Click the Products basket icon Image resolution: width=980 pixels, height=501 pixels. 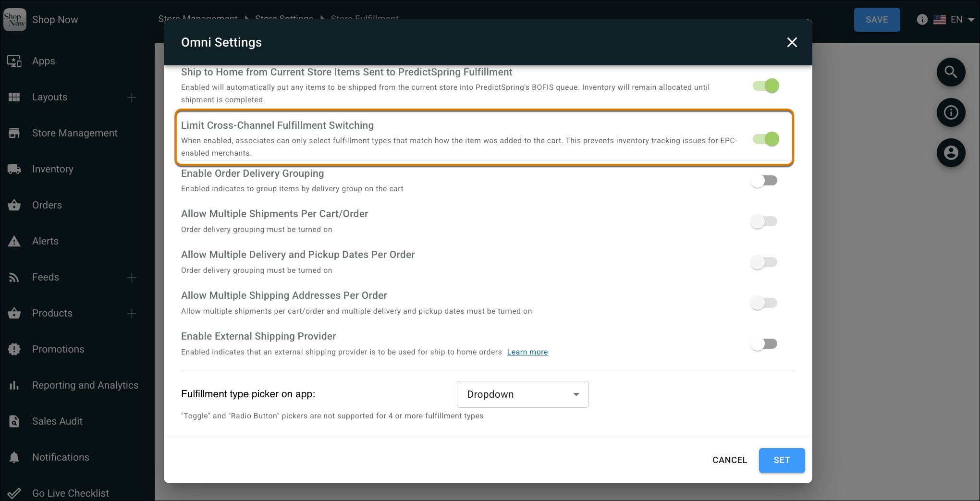14,313
